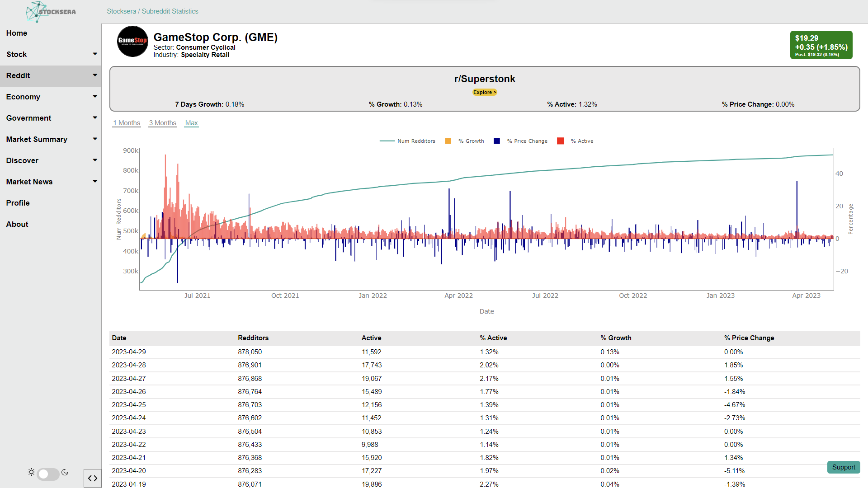This screenshot has height=488, width=868.
Task: Expand the Discover menu arrow
Action: click(x=94, y=160)
